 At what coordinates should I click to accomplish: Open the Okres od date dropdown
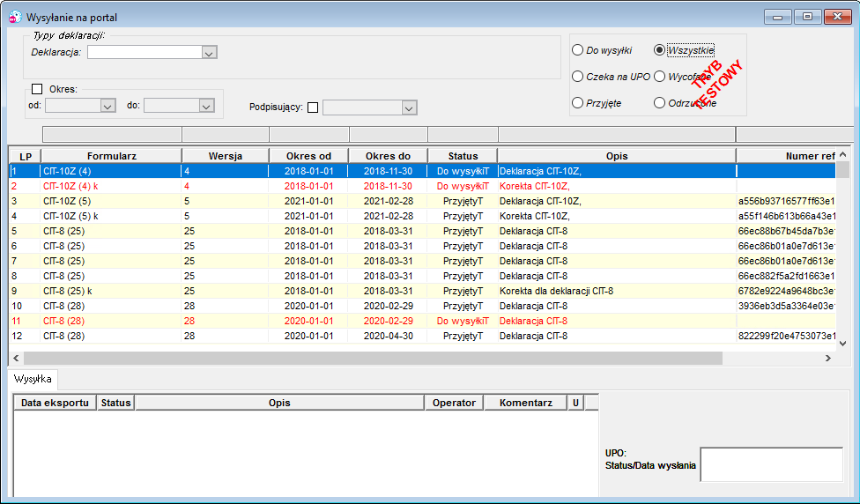107,106
